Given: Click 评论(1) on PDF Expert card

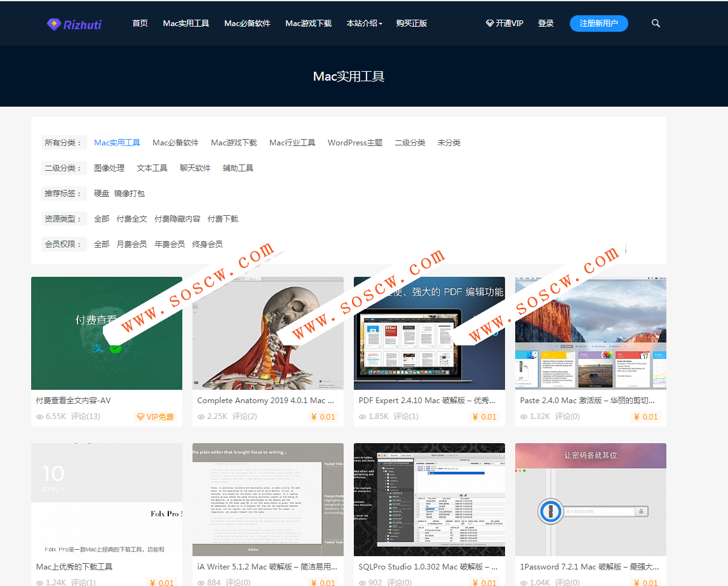Looking at the screenshot, I should point(406,416).
